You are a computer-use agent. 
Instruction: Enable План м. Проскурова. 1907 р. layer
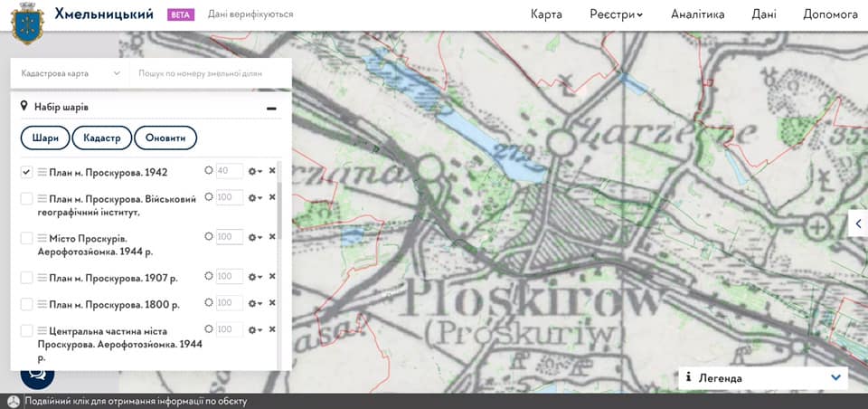(x=27, y=278)
